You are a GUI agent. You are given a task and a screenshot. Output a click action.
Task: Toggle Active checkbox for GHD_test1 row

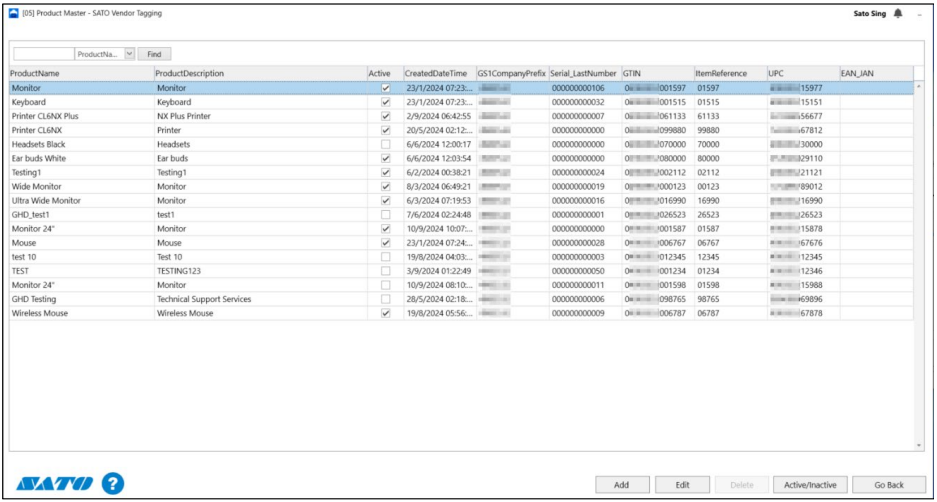(x=385, y=214)
